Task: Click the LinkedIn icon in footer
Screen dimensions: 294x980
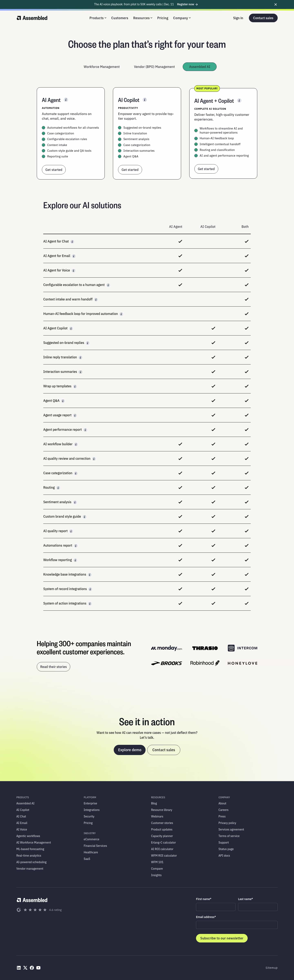Action: coord(19,967)
